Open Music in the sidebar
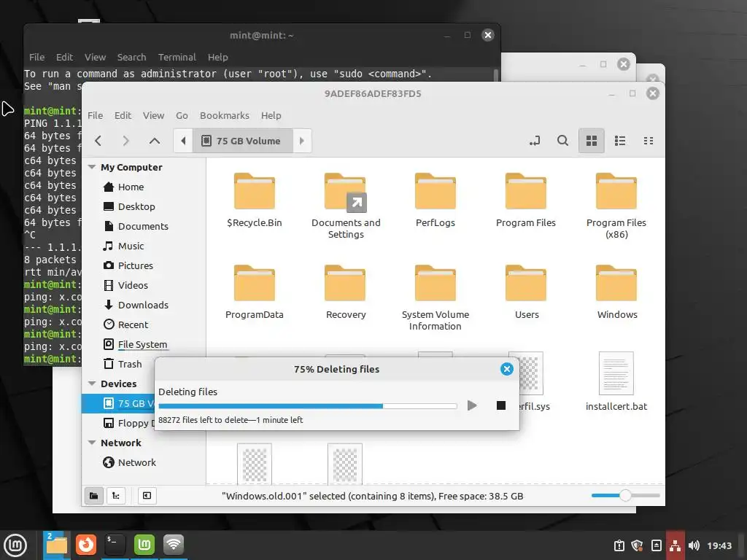The width and height of the screenshot is (747, 560). (144, 246)
